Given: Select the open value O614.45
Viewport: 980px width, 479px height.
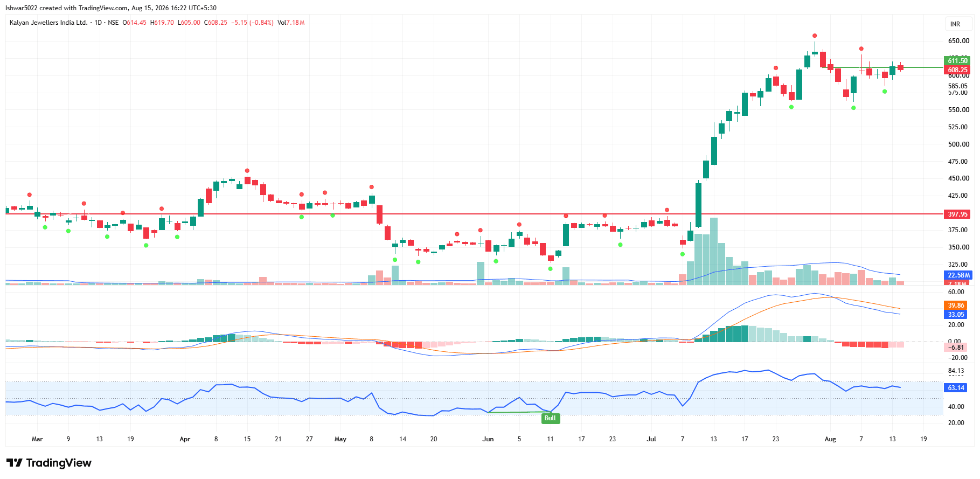Looking at the screenshot, I should (x=135, y=23).
